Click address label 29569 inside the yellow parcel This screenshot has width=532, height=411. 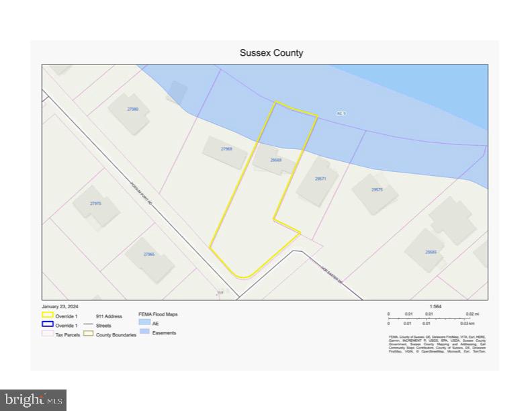pyautogui.click(x=276, y=160)
